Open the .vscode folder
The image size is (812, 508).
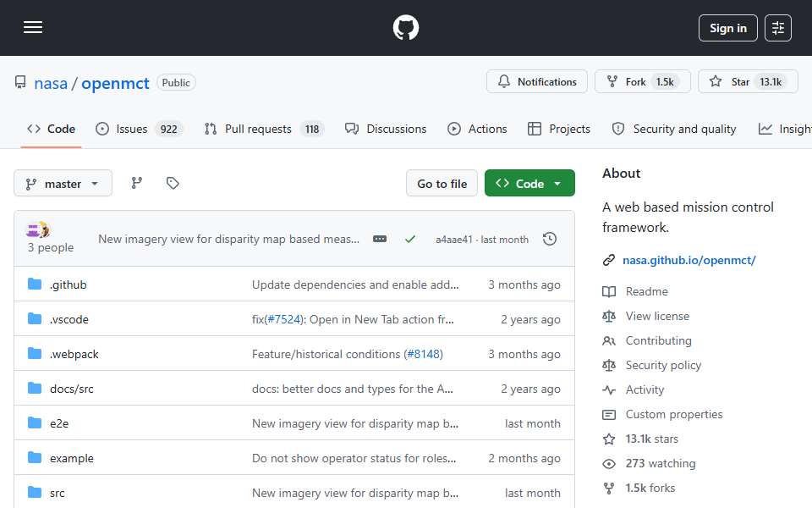click(x=69, y=319)
